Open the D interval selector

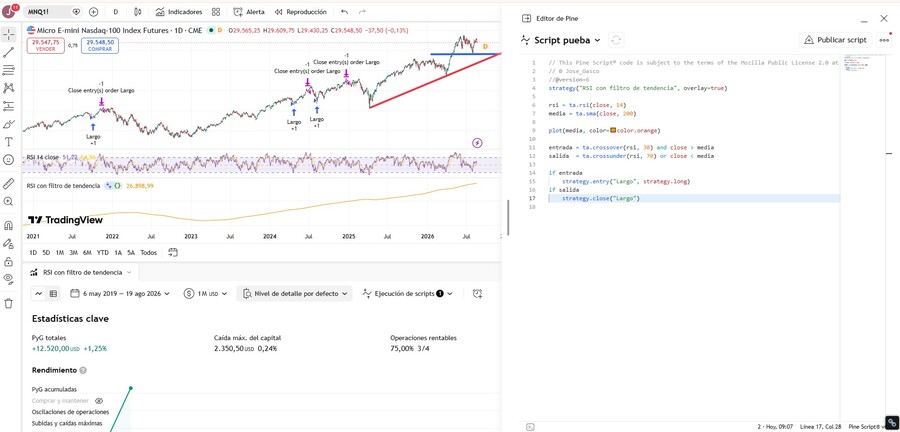tap(115, 11)
